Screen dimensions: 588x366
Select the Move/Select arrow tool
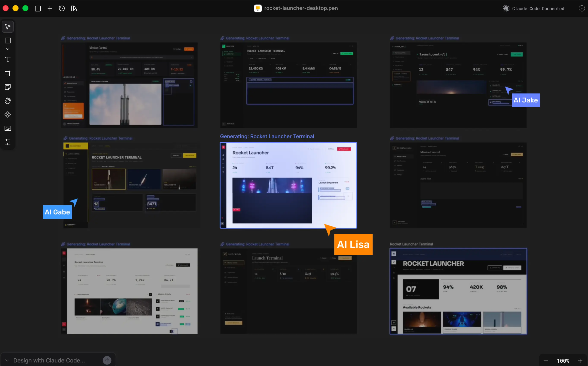tap(8, 27)
